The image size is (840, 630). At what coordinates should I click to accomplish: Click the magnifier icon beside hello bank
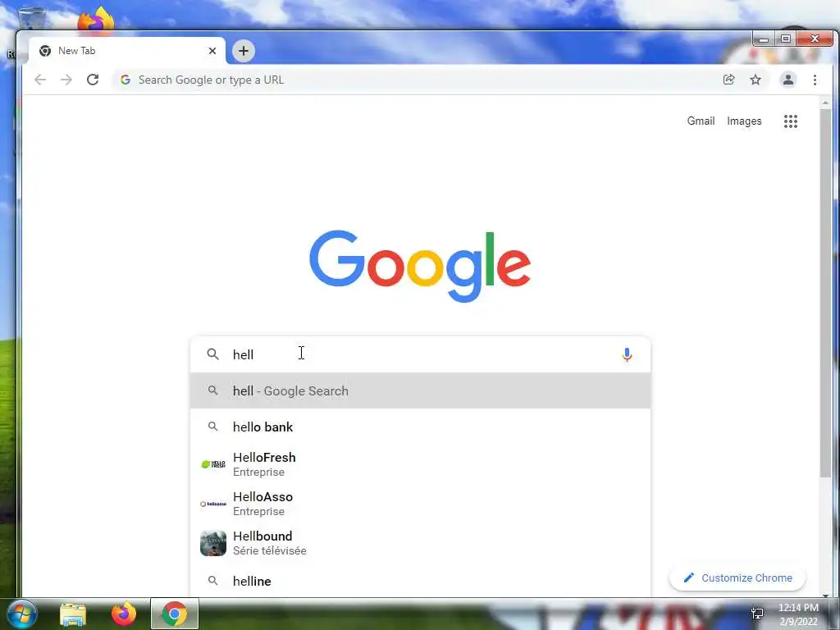pyautogui.click(x=212, y=427)
